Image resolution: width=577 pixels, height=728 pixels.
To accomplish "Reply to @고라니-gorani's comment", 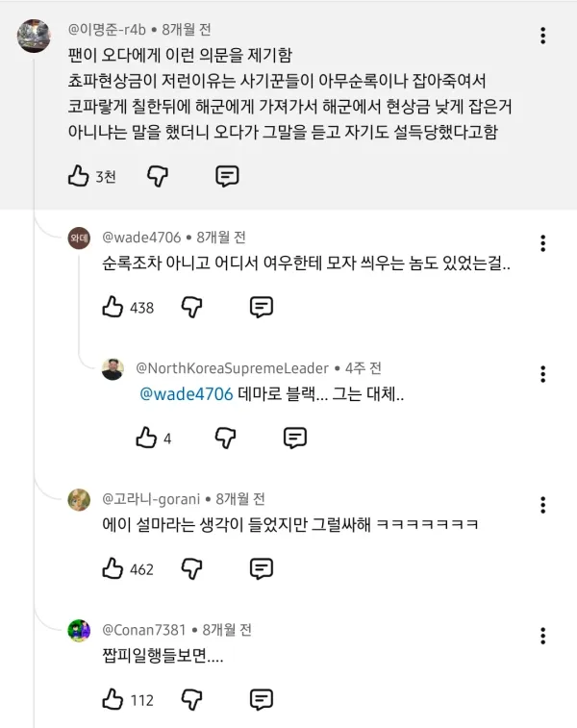I will point(262,568).
